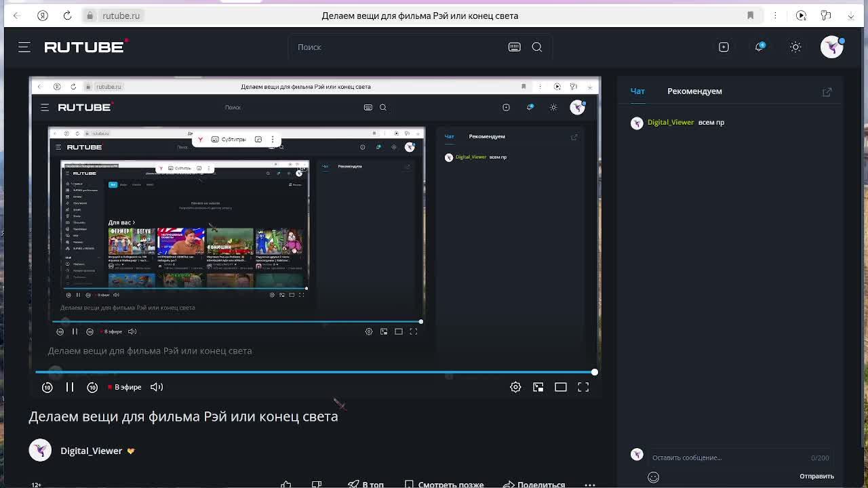The height and width of the screenshot is (488, 868).
Task: Click the site lock icon in address bar
Action: pyautogui.click(x=90, y=16)
